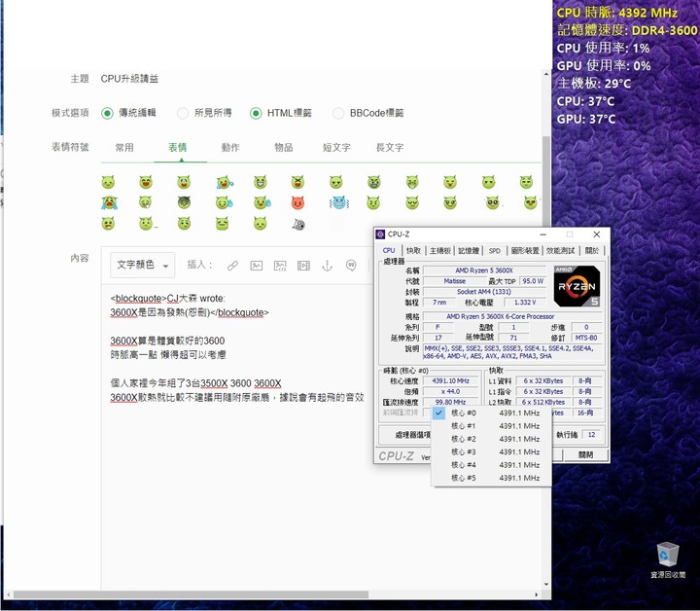This screenshot has width=700, height=611.
Task: Open the 效能測試 tab in CPU-Z
Action: [561, 251]
